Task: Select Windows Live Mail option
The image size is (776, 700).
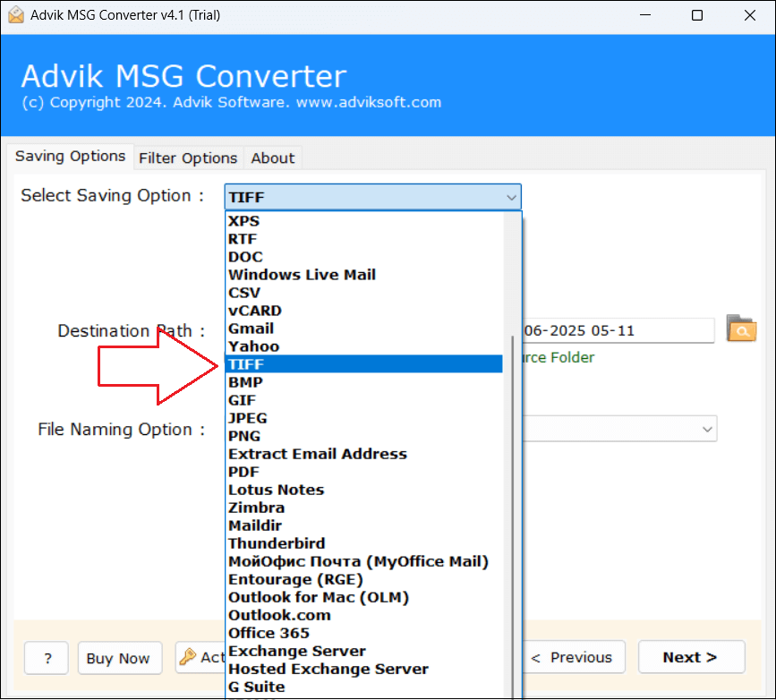Action: (x=363, y=275)
